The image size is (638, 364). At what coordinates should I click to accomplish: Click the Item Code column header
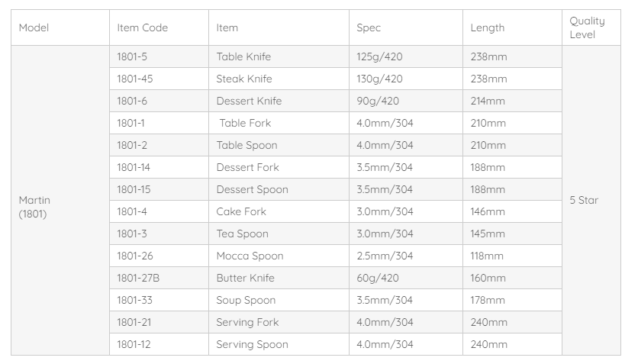tap(142, 27)
